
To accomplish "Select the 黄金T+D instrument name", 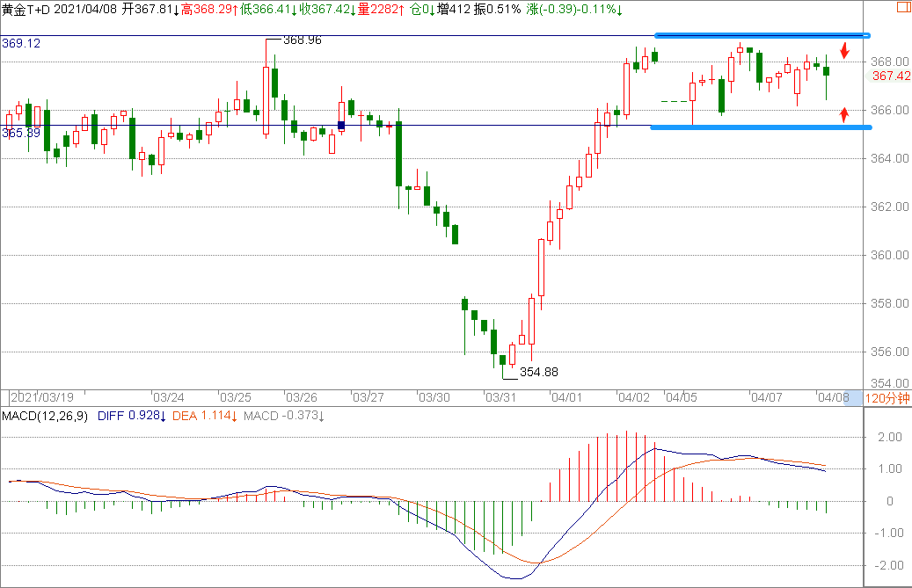I will coord(26,10).
